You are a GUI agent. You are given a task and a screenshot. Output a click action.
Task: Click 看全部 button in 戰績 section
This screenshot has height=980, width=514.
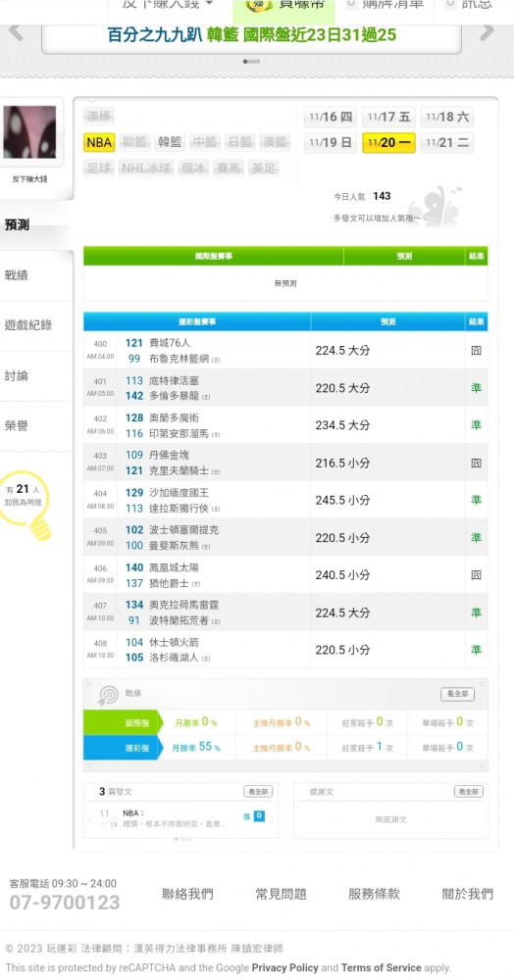click(457, 695)
